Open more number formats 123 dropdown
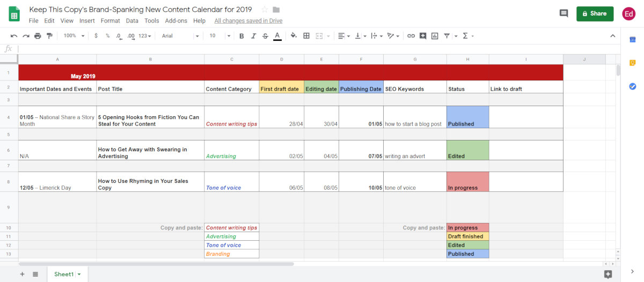 point(144,36)
